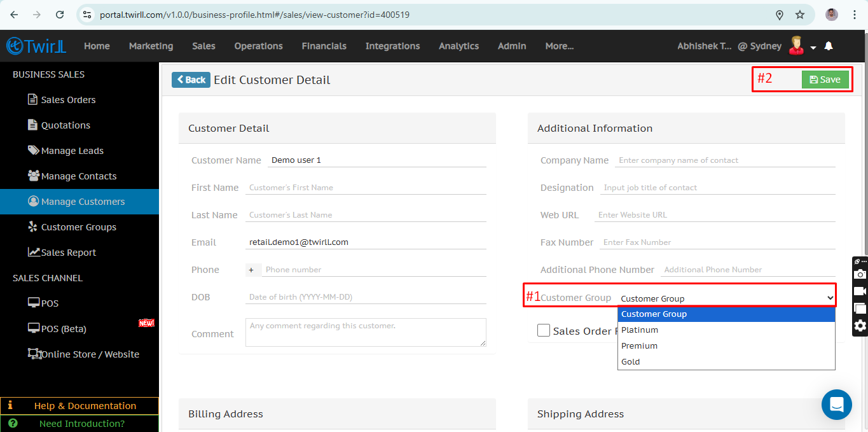The height and width of the screenshot is (432, 868).
Task: Open the Sales Report
Action: 68,253
